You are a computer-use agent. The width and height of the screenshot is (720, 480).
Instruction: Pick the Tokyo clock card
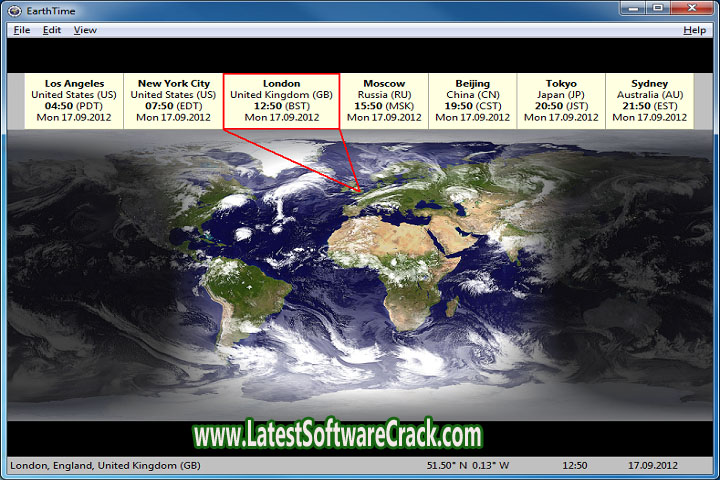pyautogui.click(x=561, y=101)
